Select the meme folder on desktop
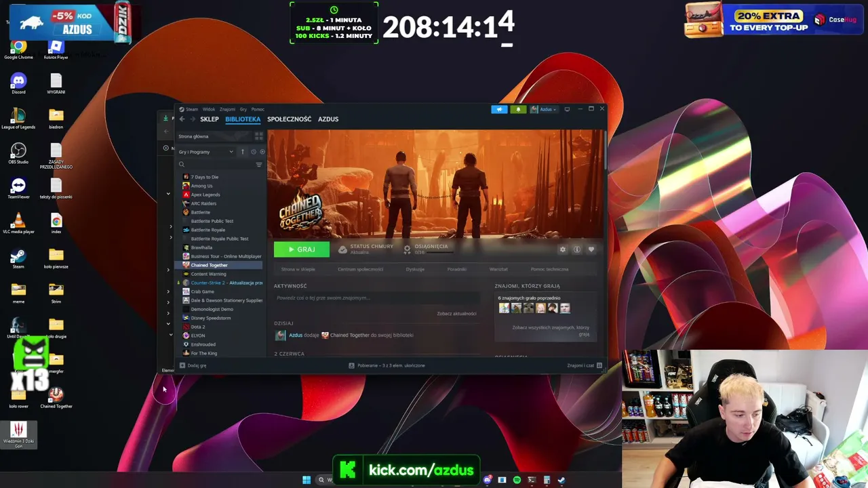Screen dimensions: 868x488 (18, 293)
